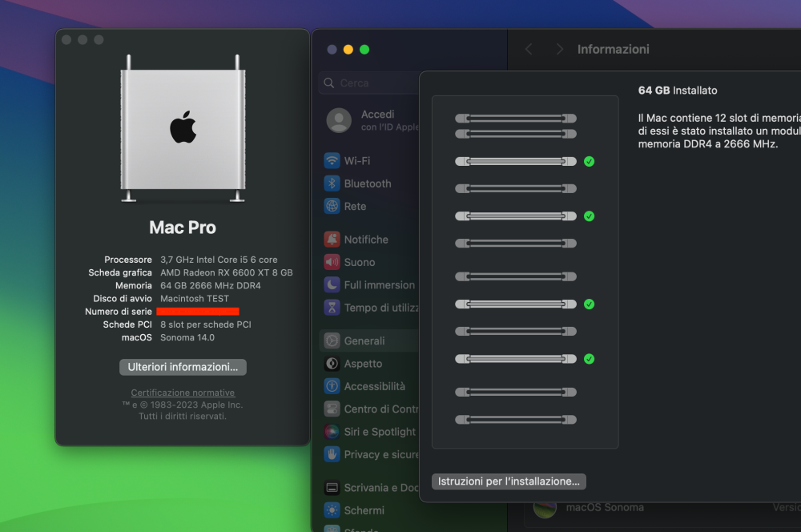801x532 pixels.
Task: Click the last memory slot graphic
Action: 516,420
